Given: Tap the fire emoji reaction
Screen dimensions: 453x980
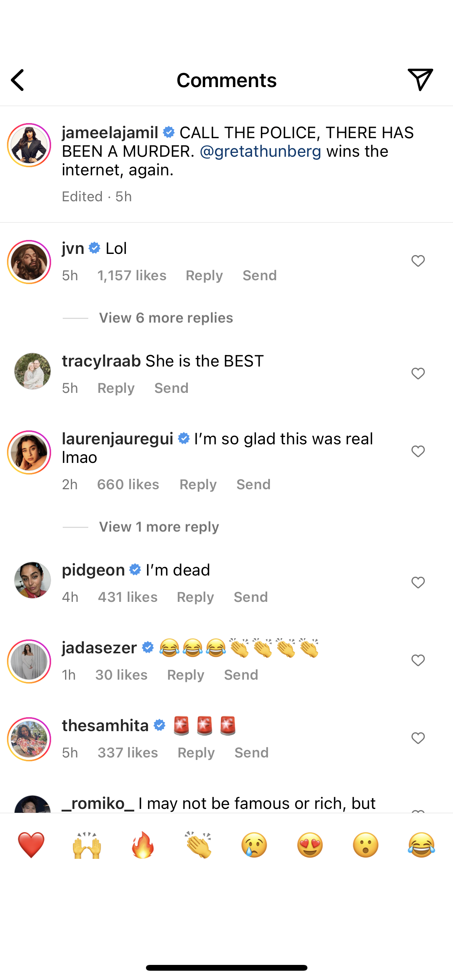Looking at the screenshot, I should [x=142, y=845].
